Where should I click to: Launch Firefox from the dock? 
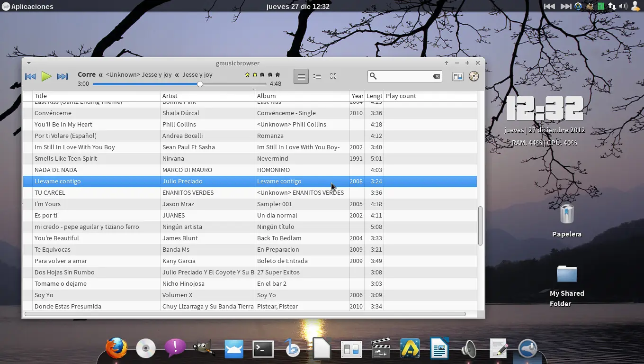tap(116, 348)
